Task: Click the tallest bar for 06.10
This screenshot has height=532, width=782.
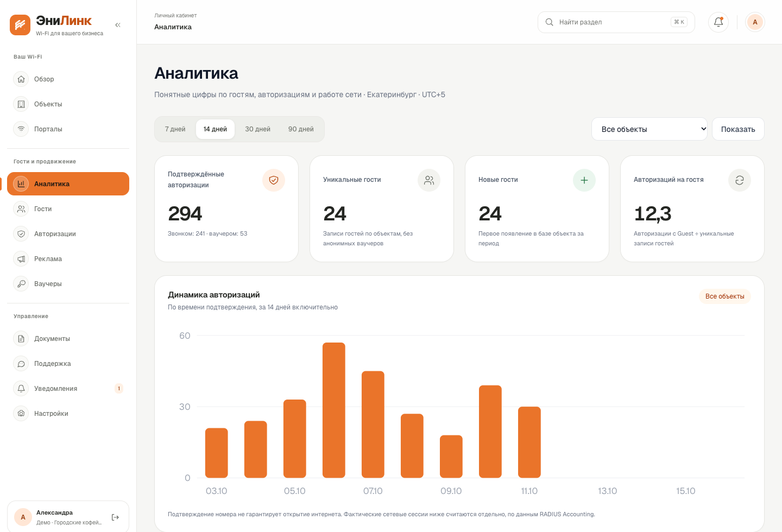Action: tap(334, 410)
